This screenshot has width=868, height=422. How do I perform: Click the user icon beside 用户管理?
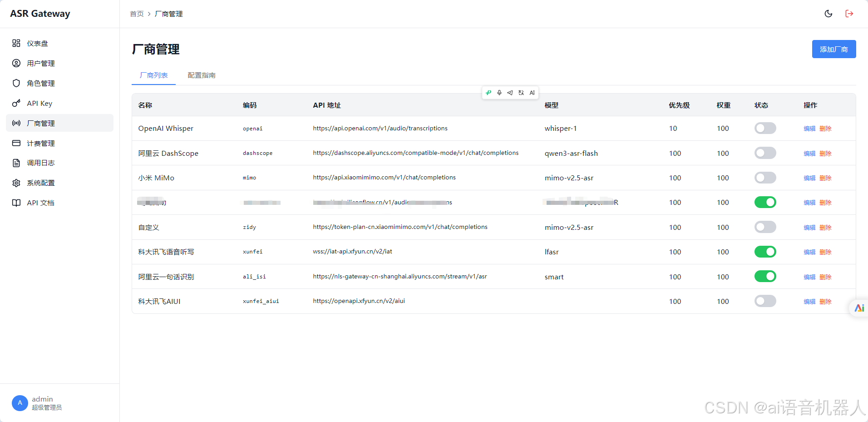(16, 63)
